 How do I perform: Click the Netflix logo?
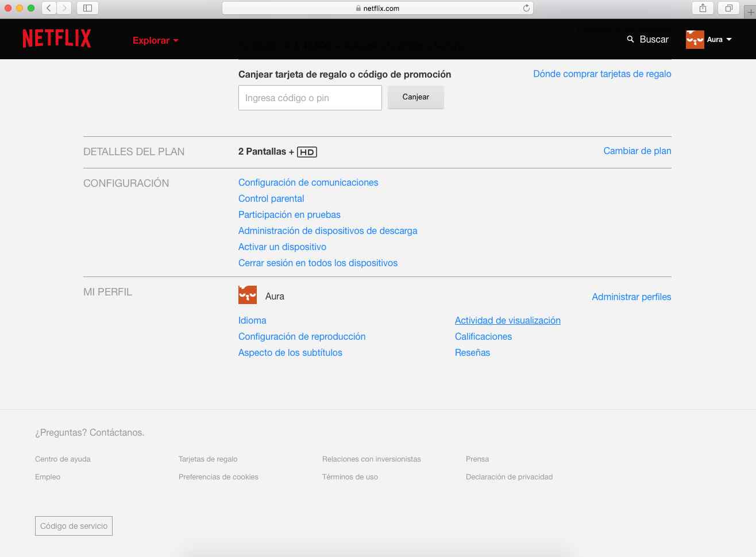pyautogui.click(x=56, y=38)
